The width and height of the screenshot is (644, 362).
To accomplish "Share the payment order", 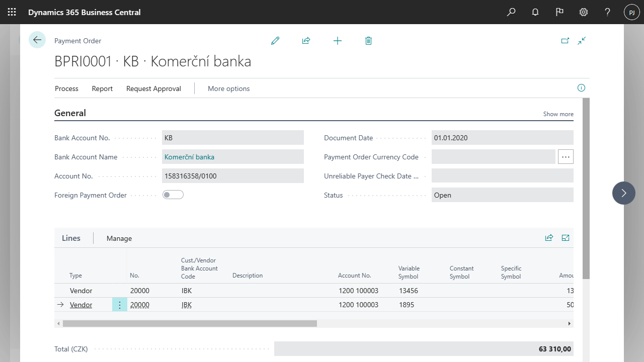I will tap(306, 41).
